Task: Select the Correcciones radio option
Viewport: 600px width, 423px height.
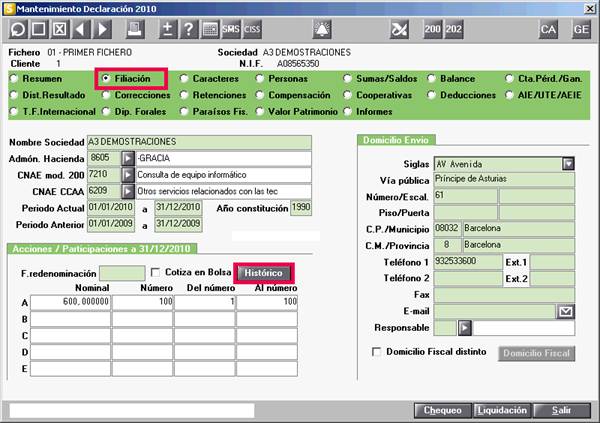Action: [x=106, y=95]
